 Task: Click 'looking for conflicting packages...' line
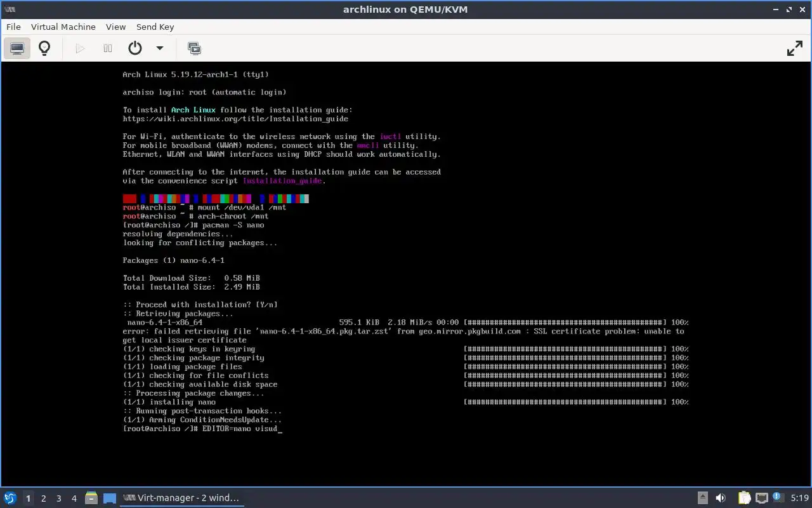pos(200,243)
